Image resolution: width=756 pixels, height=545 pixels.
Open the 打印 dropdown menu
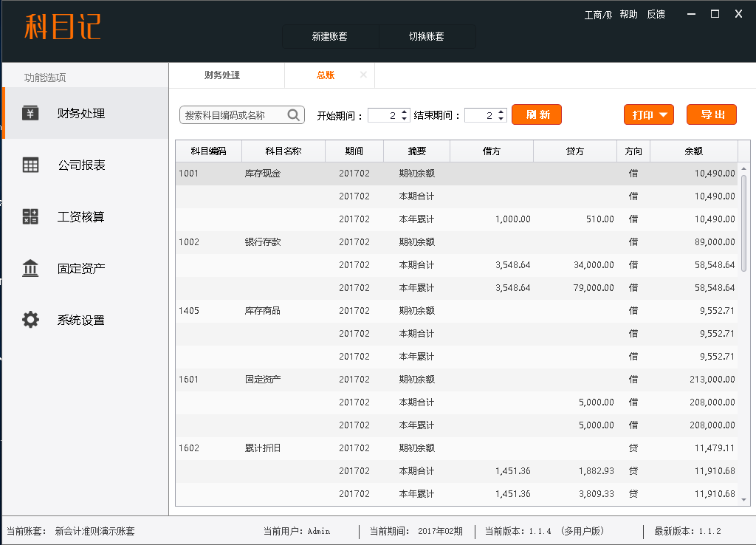point(649,114)
